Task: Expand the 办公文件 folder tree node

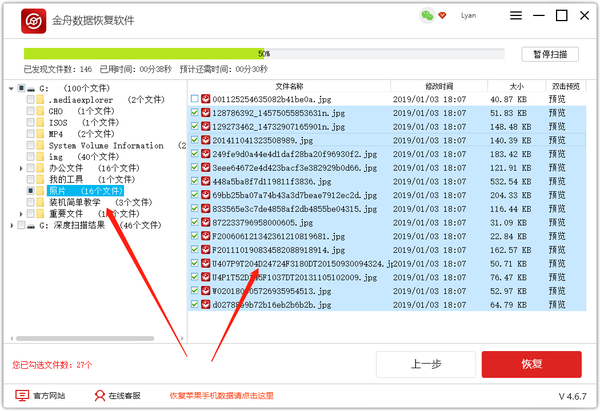Action: pyautogui.click(x=20, y=168)
